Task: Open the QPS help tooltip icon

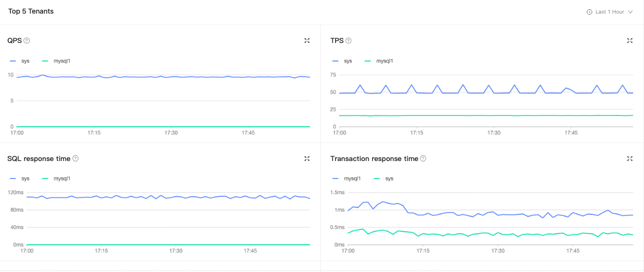Action: (27, 40)
